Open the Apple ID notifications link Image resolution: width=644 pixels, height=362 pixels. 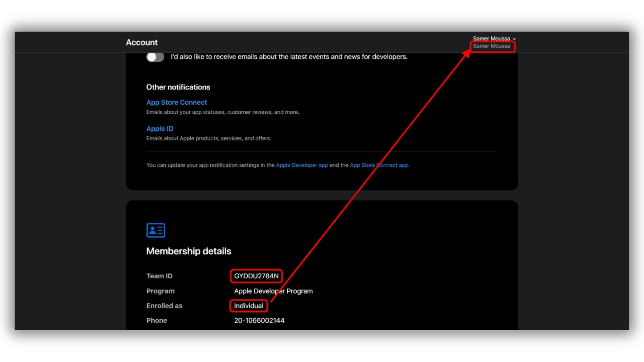click(x=160, y=129)
